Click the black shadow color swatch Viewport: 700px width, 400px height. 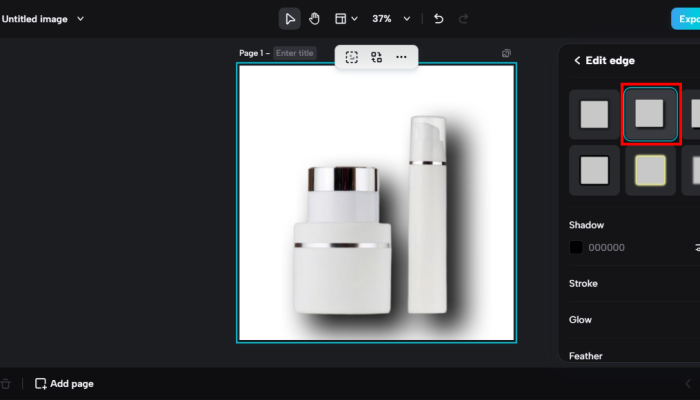576,247
